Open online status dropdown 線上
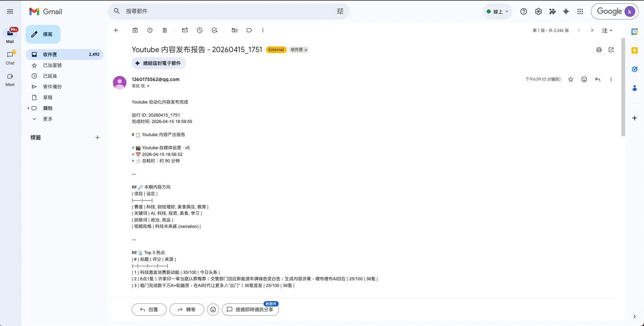Viewport: 644px width, 326px height. [x=497, y=11]
